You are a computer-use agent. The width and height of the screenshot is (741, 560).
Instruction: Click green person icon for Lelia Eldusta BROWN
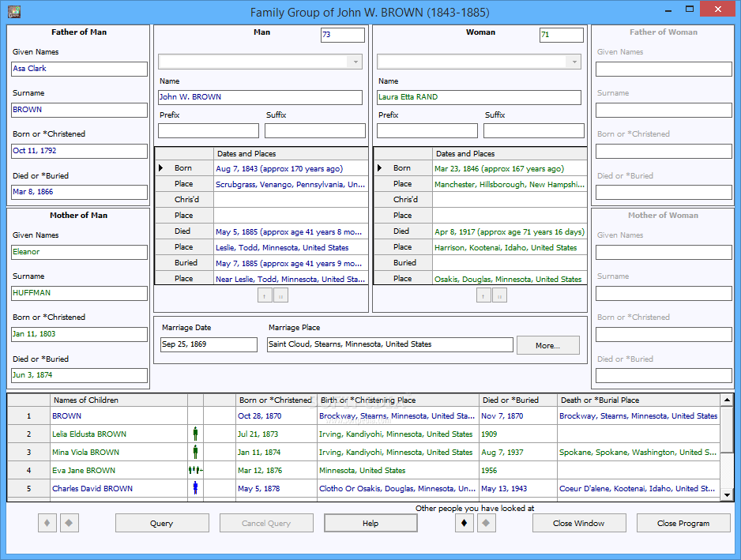[x=195, y=434]
